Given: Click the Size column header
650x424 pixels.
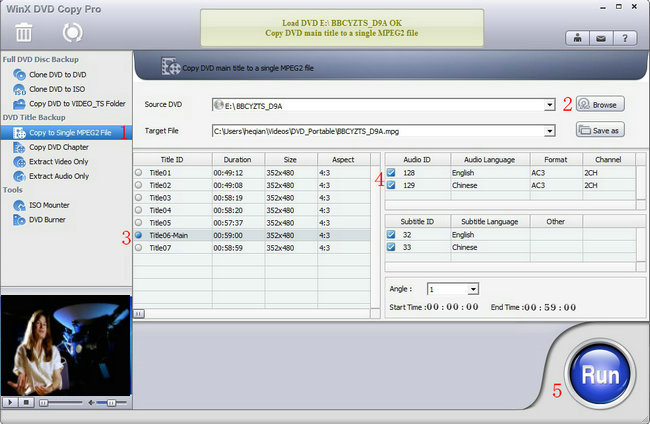Looking at the screenshot, I should [291, 160].
